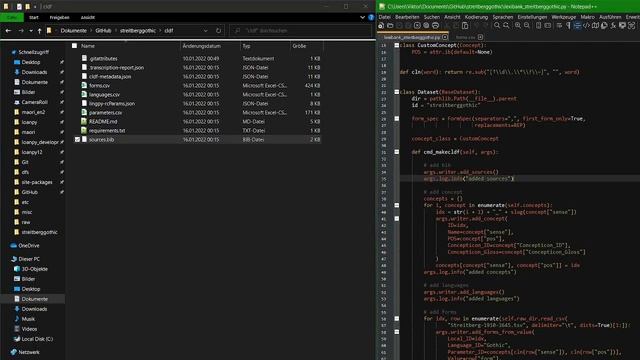Click the cldf folder search box
Image resolution: width=640 pixels, height=360 pixels.
click(301, 31)
